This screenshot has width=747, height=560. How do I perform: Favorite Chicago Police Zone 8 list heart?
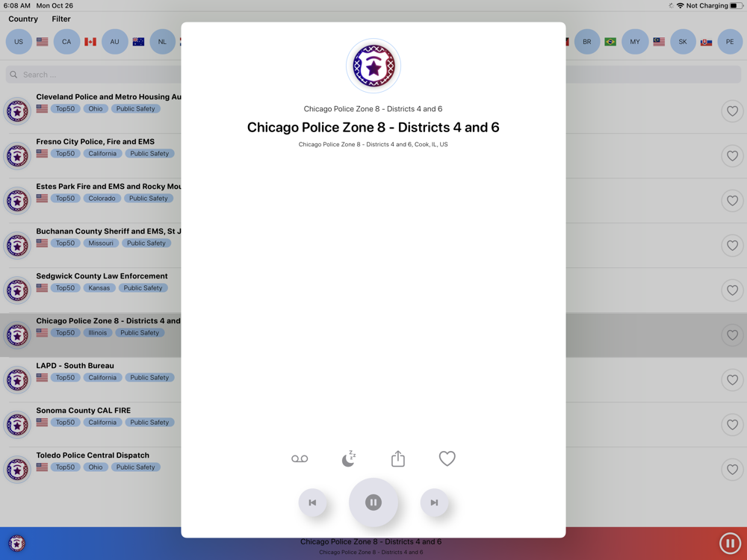point(732,335)
